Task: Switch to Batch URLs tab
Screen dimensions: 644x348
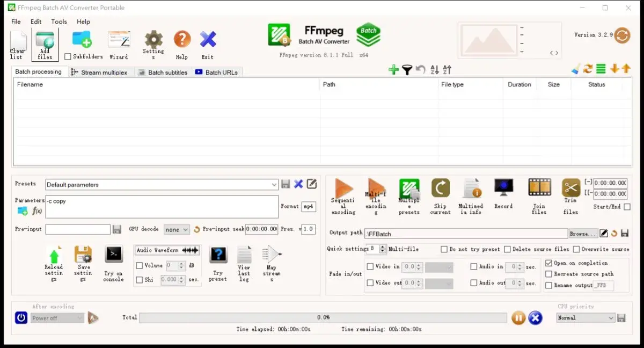Action: click(x=217, y=72)
